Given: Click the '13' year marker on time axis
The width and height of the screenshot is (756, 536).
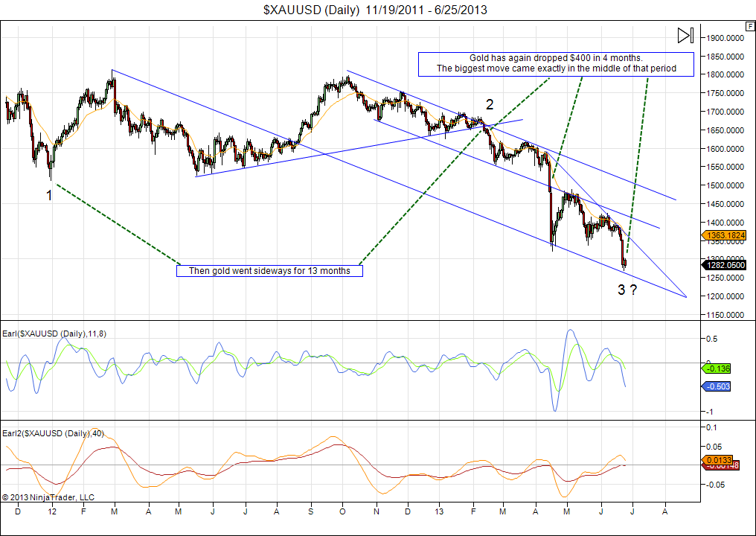Looking at the screenshot, I should [439, 513].
